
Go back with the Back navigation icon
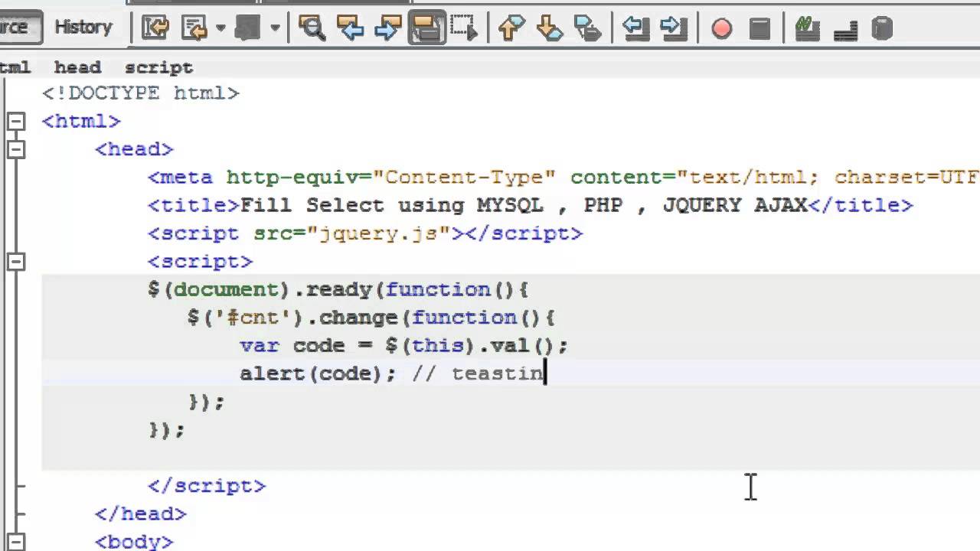(195, 28)
